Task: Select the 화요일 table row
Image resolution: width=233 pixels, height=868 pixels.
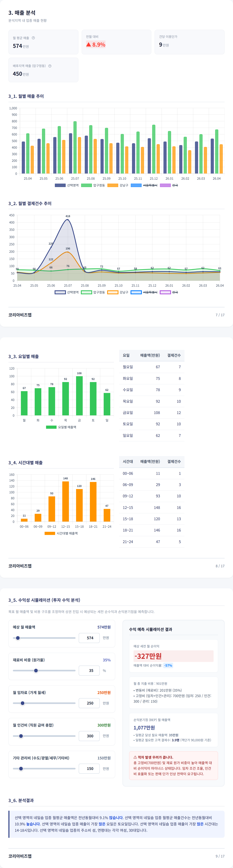Action: pos(152,378)
